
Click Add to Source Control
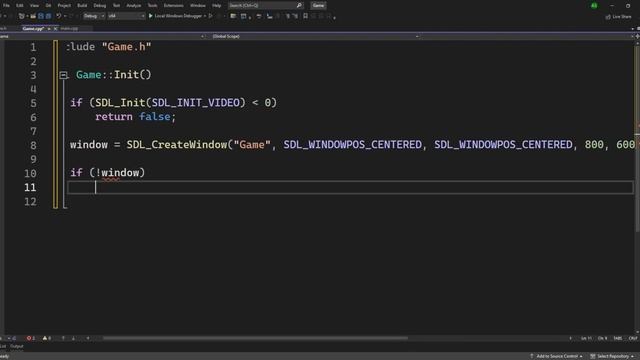click(x=556, y=356)
